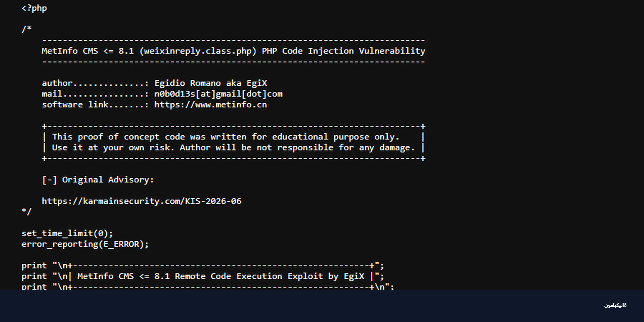This screenshot has width=644, height=322.
Task: Click the 'Original Advisory:' heading text
Action: point(108,180)
